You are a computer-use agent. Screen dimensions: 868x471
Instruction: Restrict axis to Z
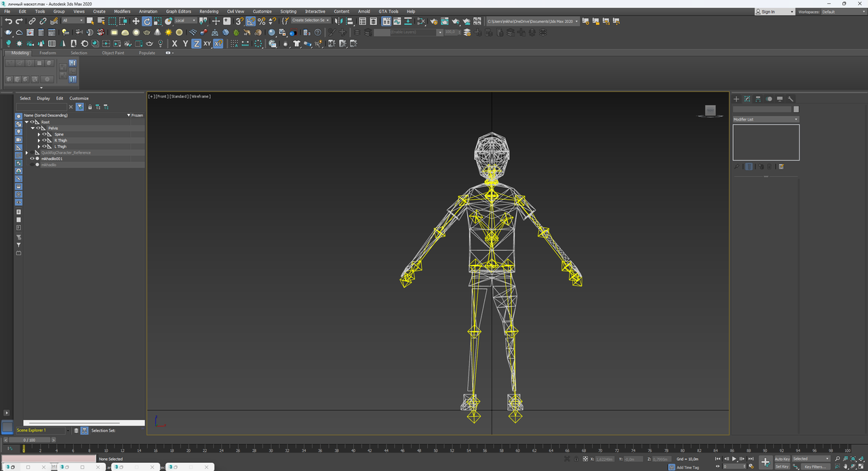point(196,43)
